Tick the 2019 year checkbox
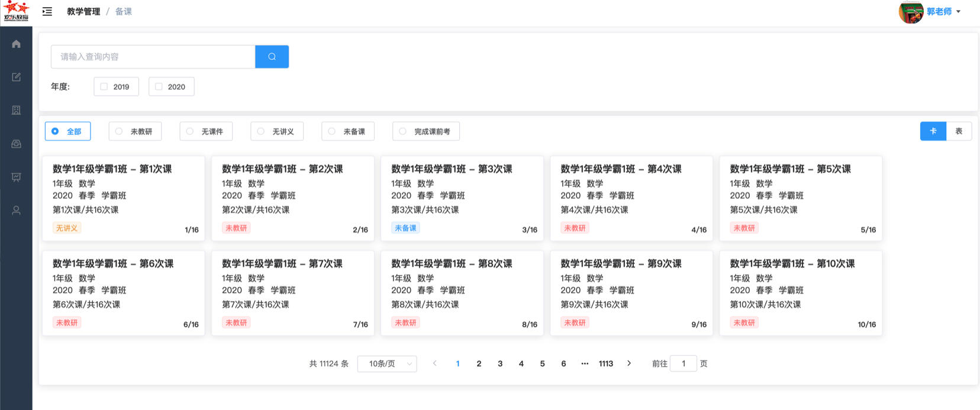 point(104,86)
